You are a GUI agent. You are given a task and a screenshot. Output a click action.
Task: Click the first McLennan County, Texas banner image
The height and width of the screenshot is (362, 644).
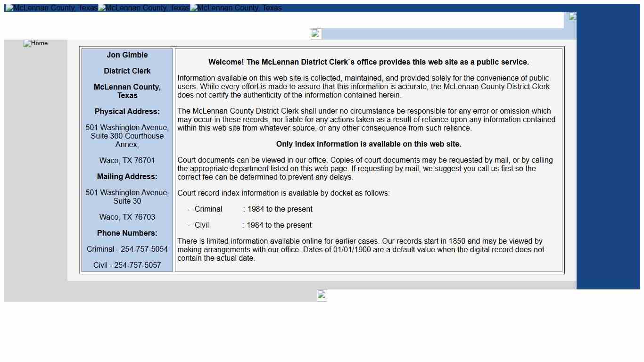(51, 8)
